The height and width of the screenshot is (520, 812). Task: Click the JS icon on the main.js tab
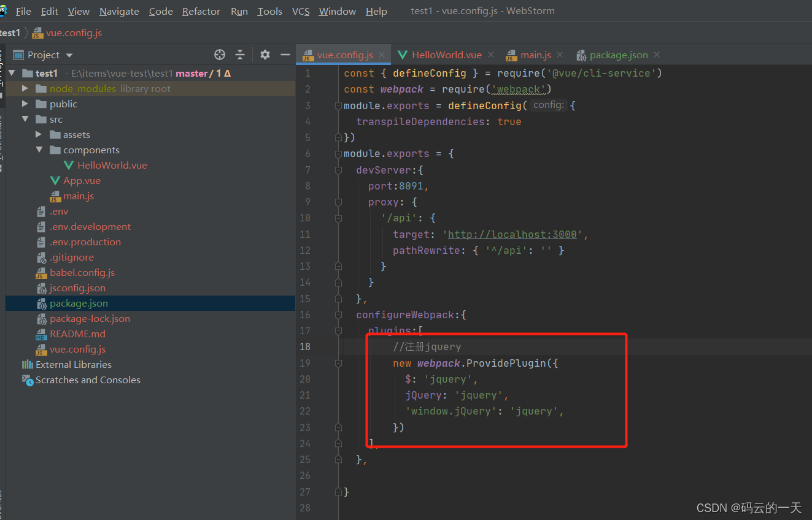[511, 55]
